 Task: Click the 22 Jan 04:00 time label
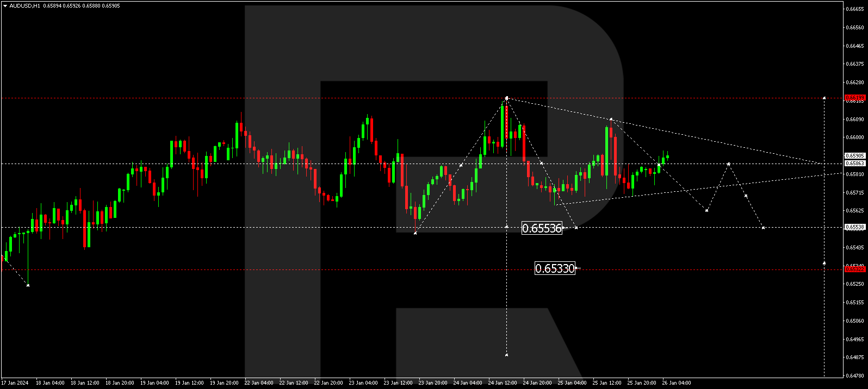(259, 383)
